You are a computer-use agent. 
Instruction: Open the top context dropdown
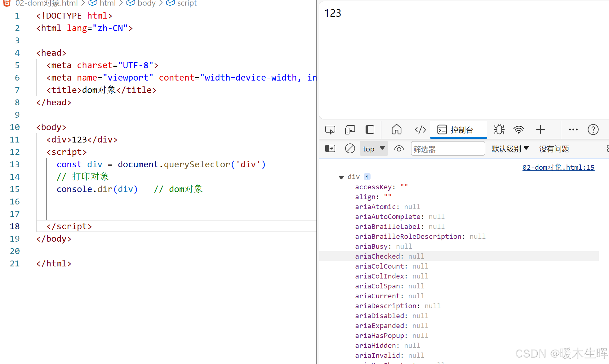click(374, 149)
